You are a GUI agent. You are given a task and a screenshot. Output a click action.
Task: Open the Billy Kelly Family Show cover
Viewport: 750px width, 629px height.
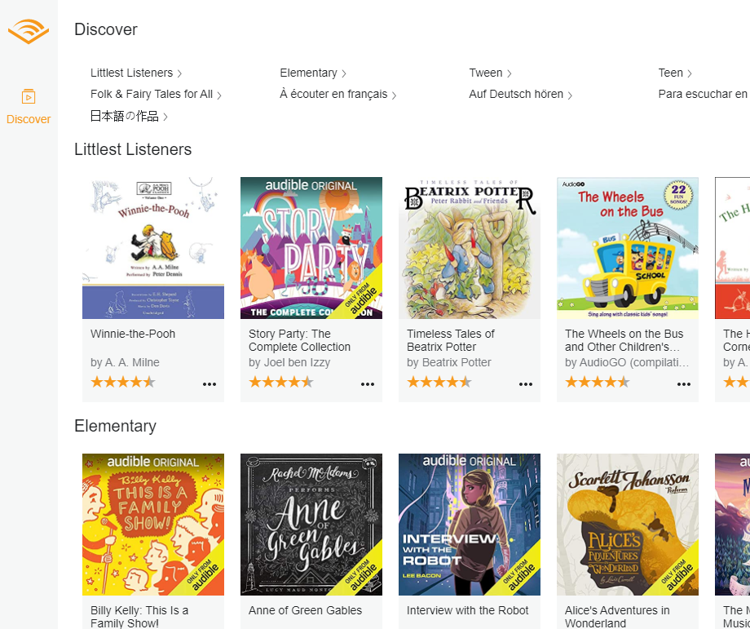[153, 525]
